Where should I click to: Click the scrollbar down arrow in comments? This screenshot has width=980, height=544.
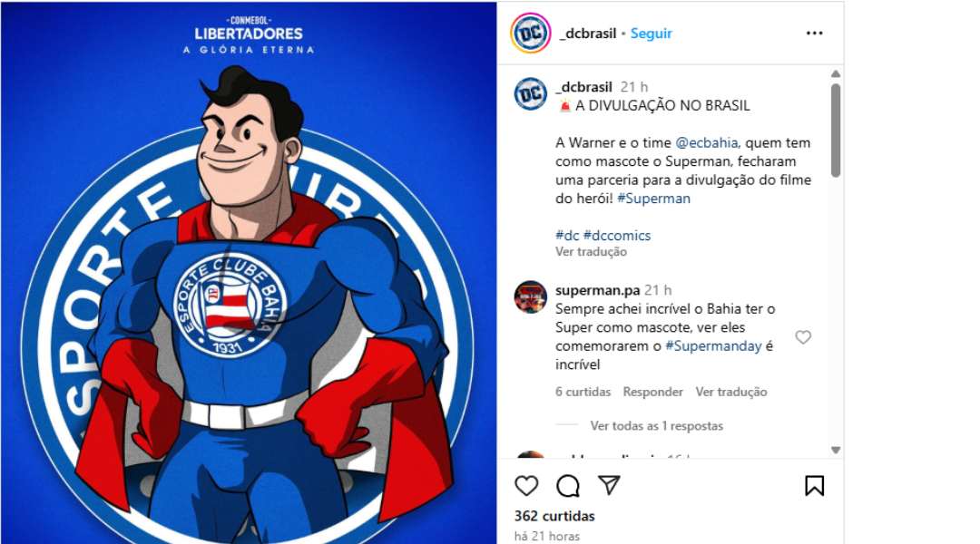click(x=836, y=450)
